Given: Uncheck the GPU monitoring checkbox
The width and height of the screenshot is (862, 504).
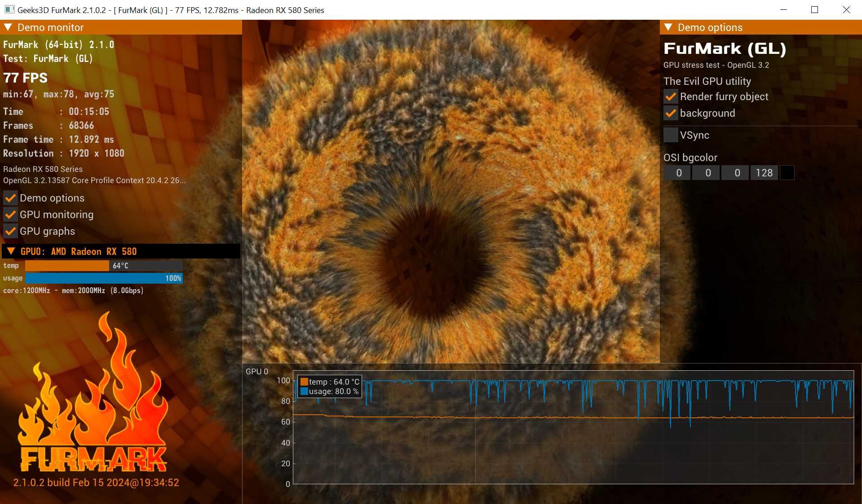Looking at the screenshot, I should [10, 215].
